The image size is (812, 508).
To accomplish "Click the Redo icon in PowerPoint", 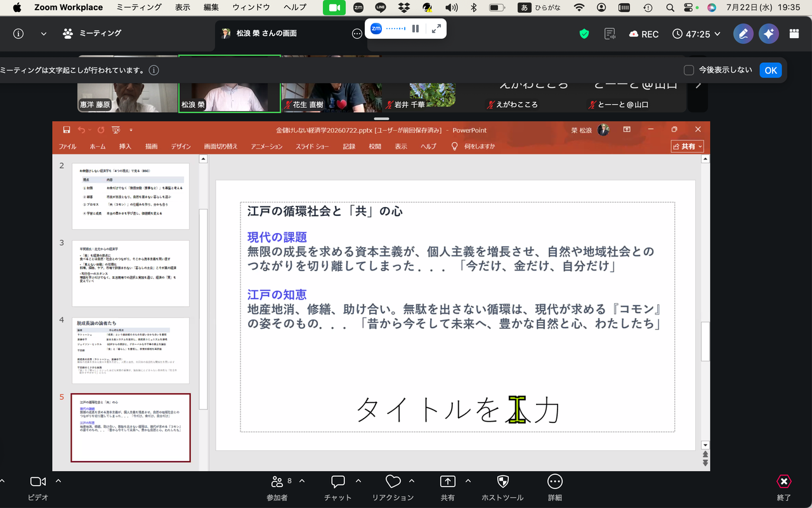I will pos(100,130).
